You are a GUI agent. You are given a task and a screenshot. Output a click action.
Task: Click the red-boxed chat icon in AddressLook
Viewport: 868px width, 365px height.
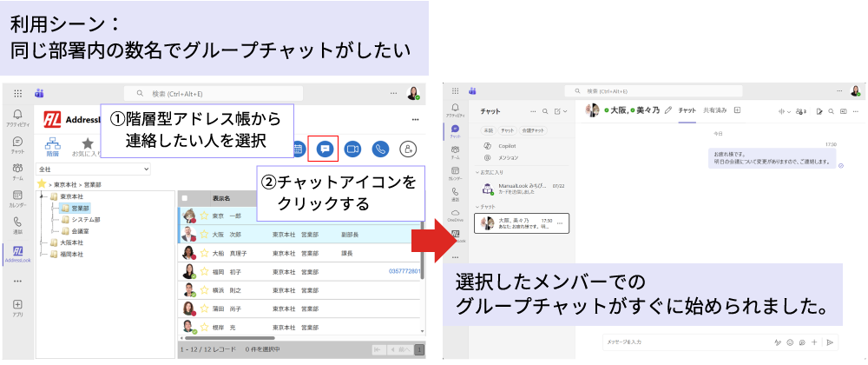pyautogui.click(x=324, y=149)
